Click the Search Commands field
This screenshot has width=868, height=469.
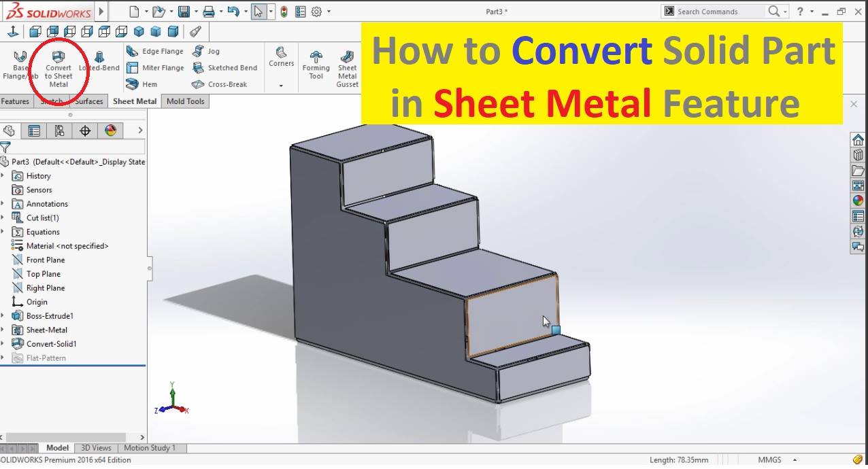(x=713, y=12)
